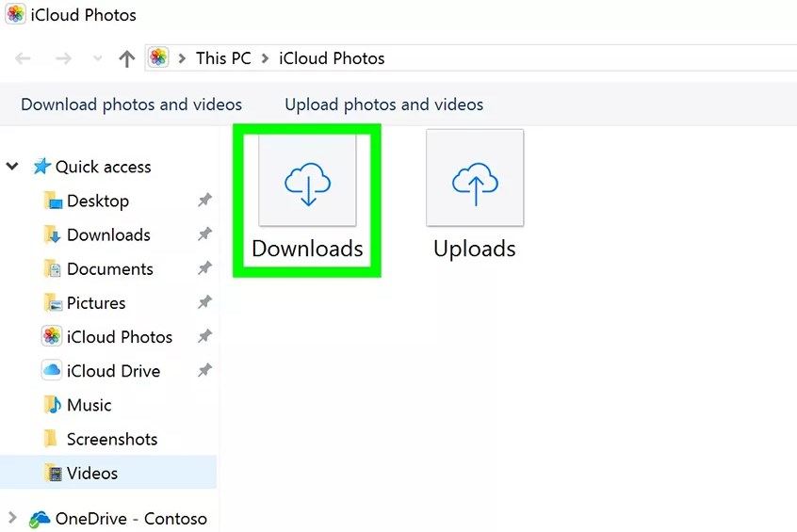Click the pin icon next to iCloud Photos

click(204, 336)
